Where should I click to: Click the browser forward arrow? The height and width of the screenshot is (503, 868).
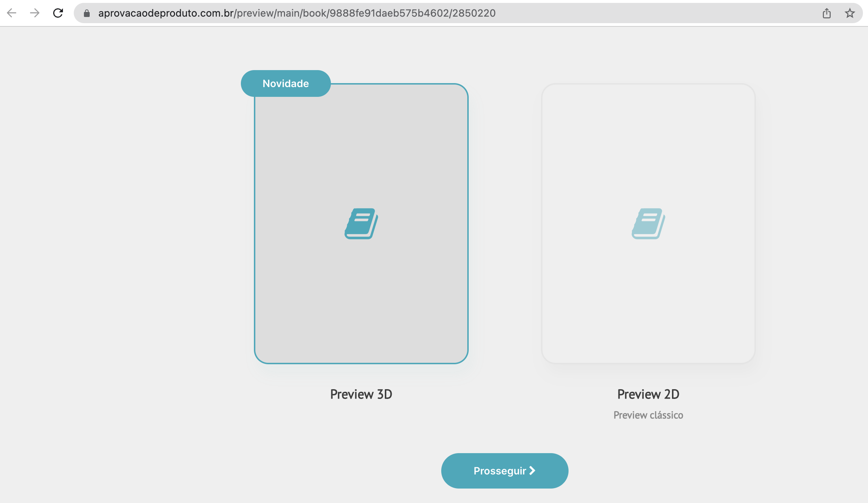(x=35, y=13)
